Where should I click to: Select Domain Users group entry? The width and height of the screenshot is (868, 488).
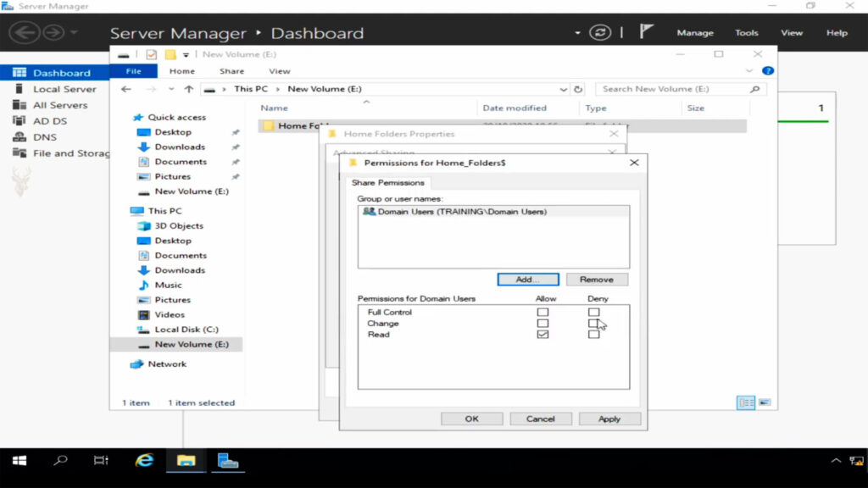coord(493,211)
